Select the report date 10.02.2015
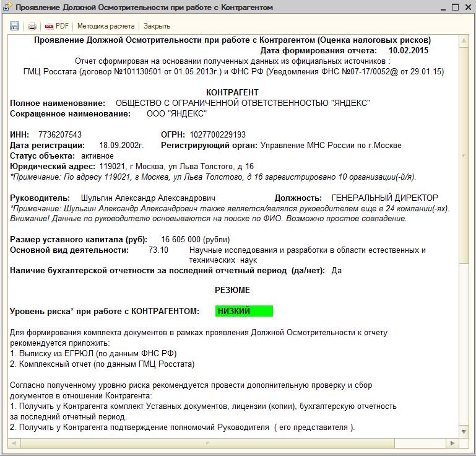The height and width of the screenshot is (456, 476). [409, 50]
